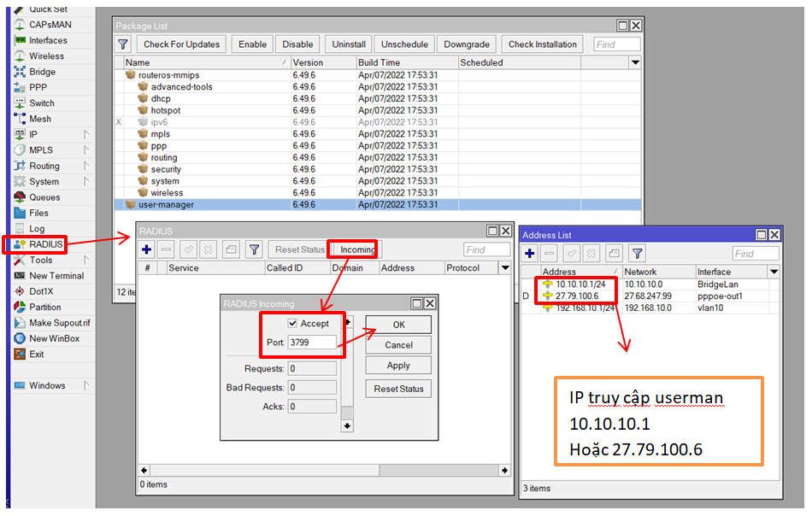Expand the Windows sidebar submenu

click(x=86, y=385)
